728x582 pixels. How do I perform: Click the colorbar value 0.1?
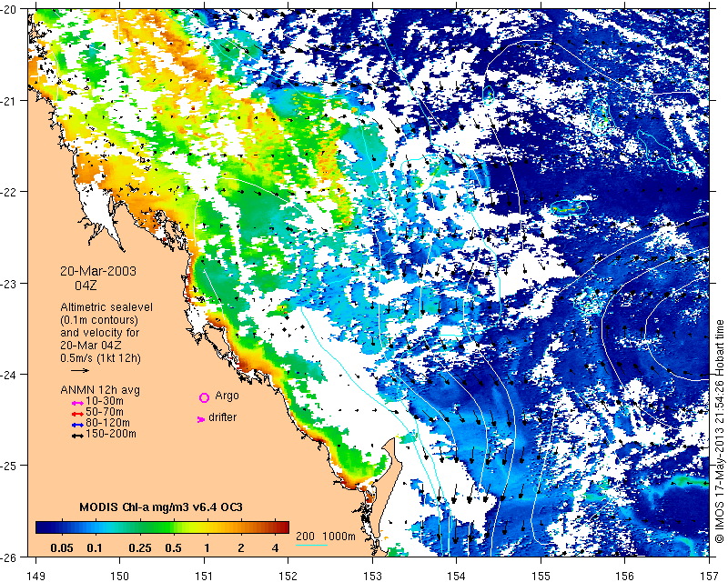[95, 548]
